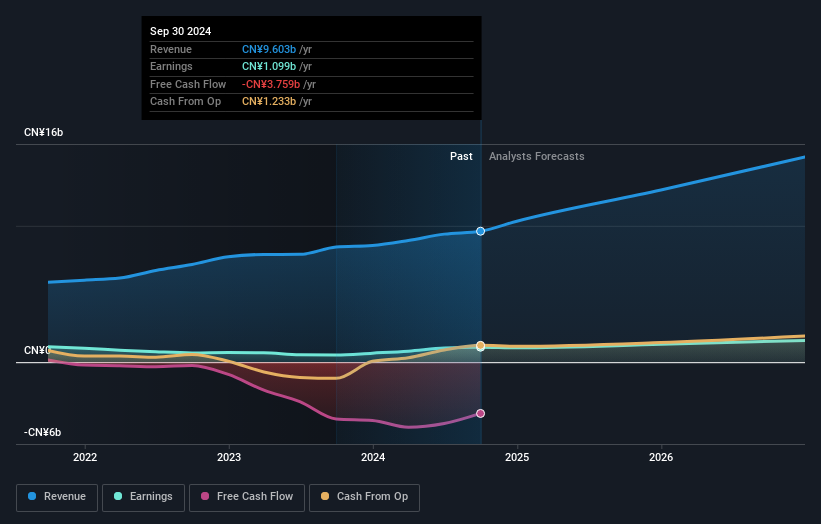
Task: Toggle the Cash From Op legend button
Action: pyautogui.click(x=364, y=497)
